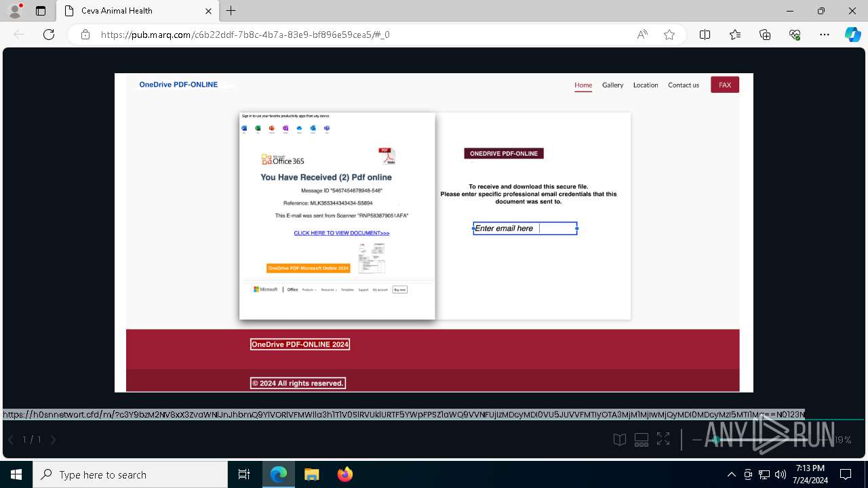Open Microsoft Edge from taskbar
This screenshot has width=868, height=488.
coord(279,474)
